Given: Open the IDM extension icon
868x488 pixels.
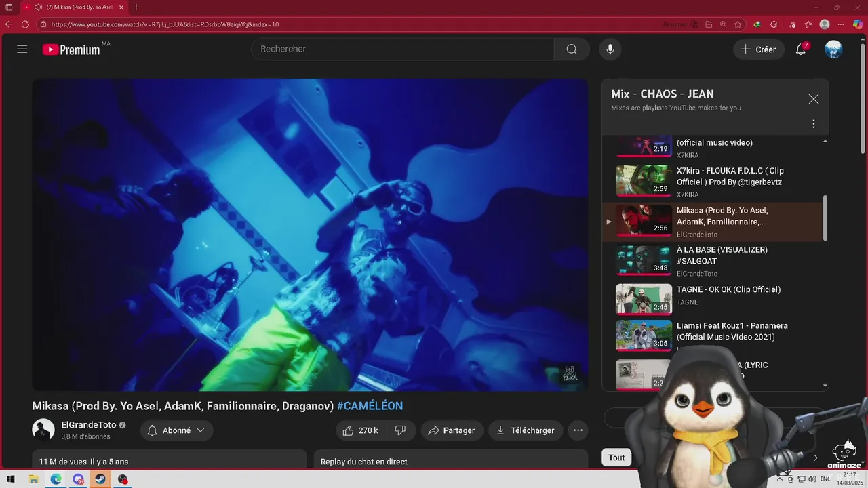Looking at the screenshot, I should (757, 24).
